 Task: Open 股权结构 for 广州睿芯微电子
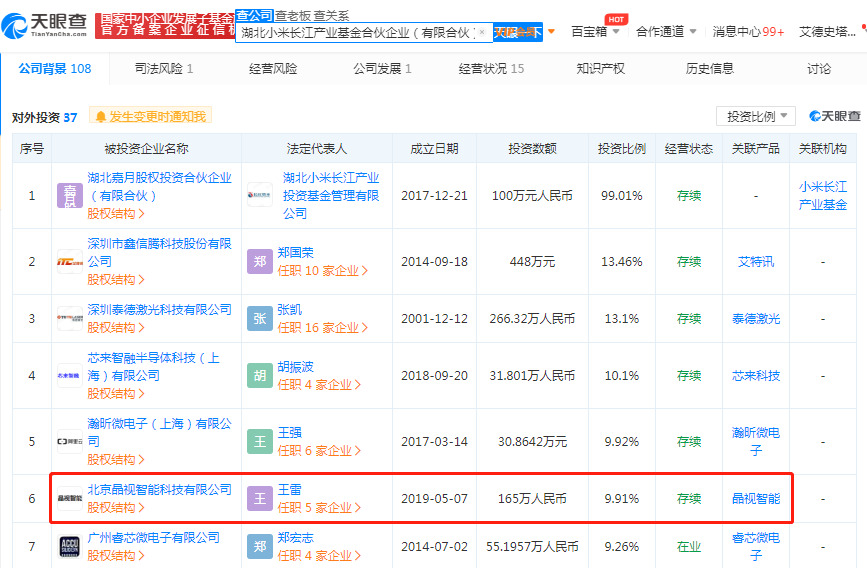coord(116,555)
